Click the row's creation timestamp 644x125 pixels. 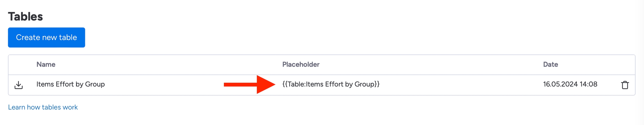(x=570, y=84)
